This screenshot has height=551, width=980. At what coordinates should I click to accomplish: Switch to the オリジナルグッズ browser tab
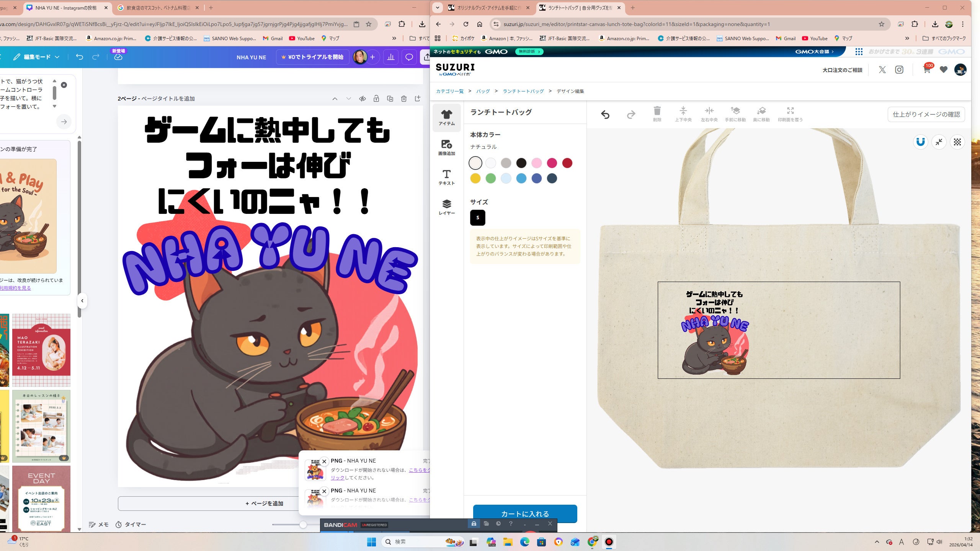[484, 8]
